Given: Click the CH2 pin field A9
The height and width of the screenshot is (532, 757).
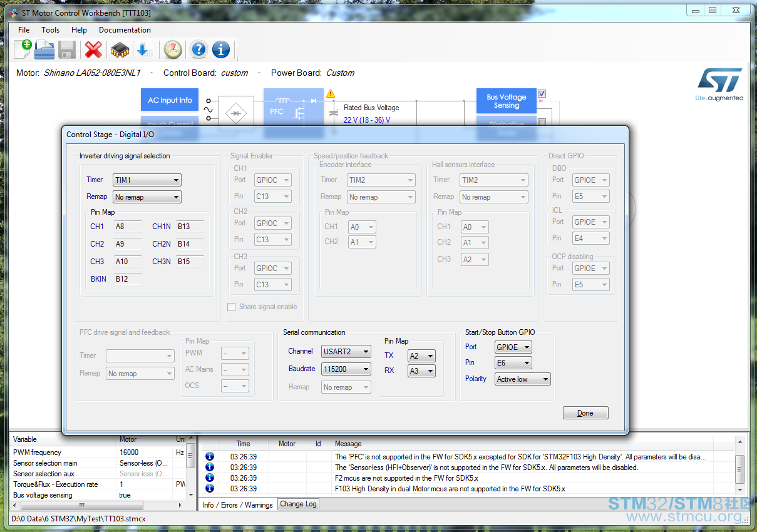Looking at the screenshot, I should pyautogui.click(x=128, y=244).
